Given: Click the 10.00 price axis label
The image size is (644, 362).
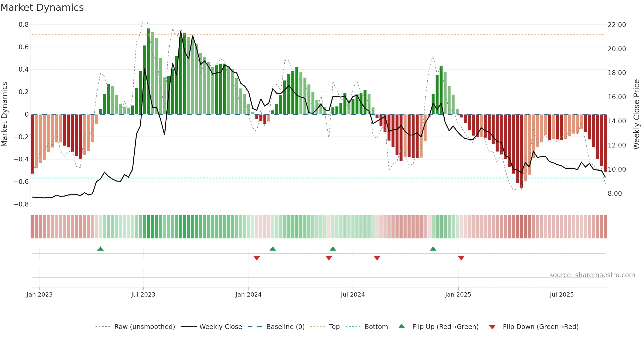Looking at the screenshot, I should pos(617,169).
